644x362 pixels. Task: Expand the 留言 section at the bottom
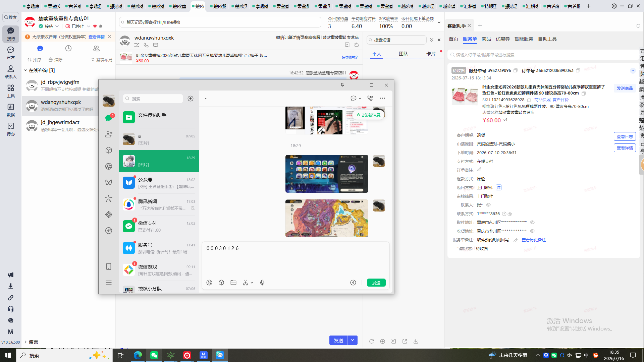pyautogui.click(x=25, y=342)
